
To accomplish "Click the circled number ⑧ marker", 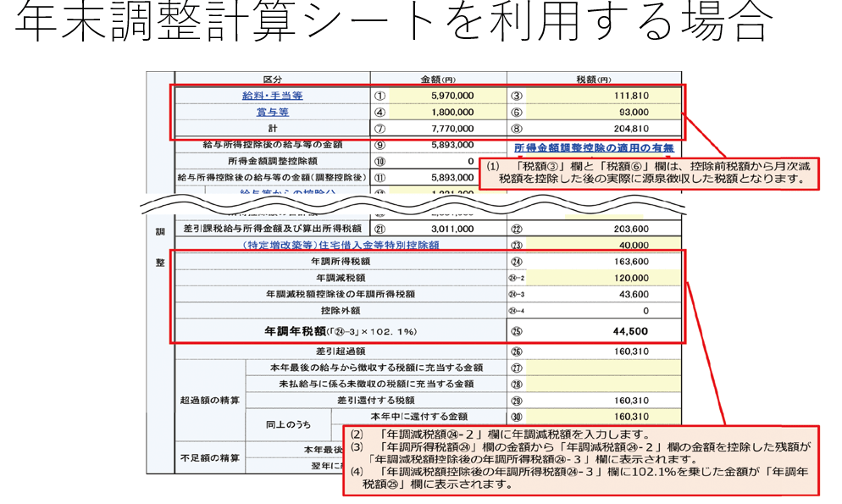I will coord(517,129).
